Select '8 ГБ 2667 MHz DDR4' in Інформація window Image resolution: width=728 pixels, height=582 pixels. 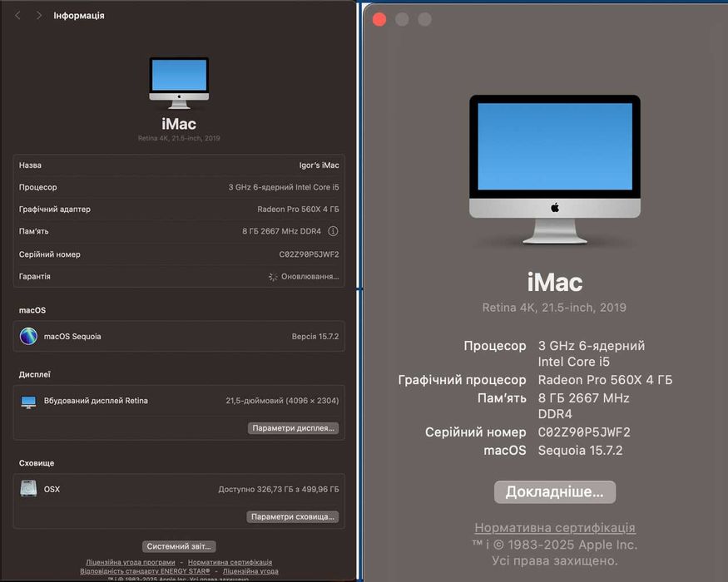coord(281,231)
